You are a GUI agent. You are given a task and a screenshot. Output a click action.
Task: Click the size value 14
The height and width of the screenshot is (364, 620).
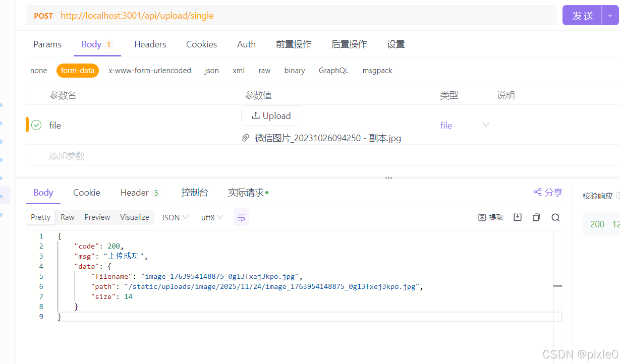[x=128, y=296]
